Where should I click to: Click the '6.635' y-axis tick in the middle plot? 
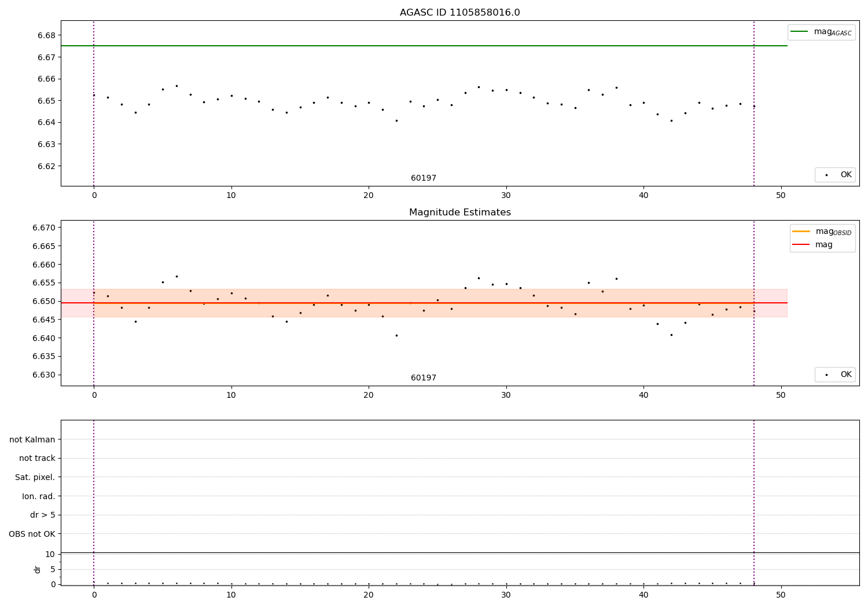click(x=44, y=356)
